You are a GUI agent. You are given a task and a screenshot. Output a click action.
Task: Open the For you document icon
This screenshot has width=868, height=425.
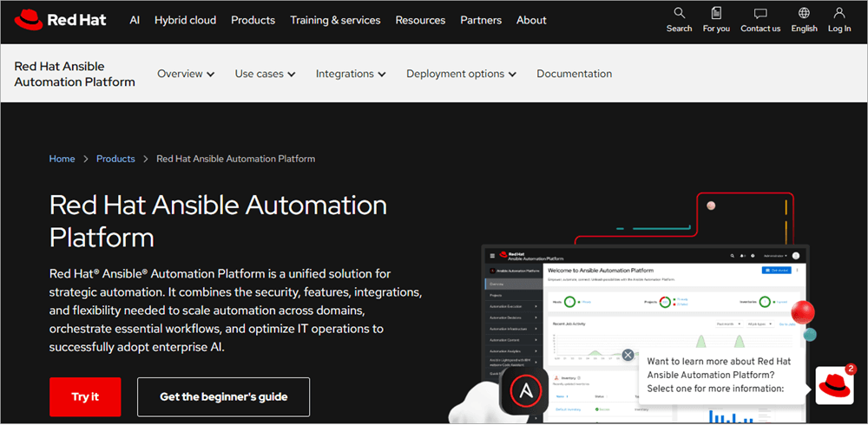(716, 13)
